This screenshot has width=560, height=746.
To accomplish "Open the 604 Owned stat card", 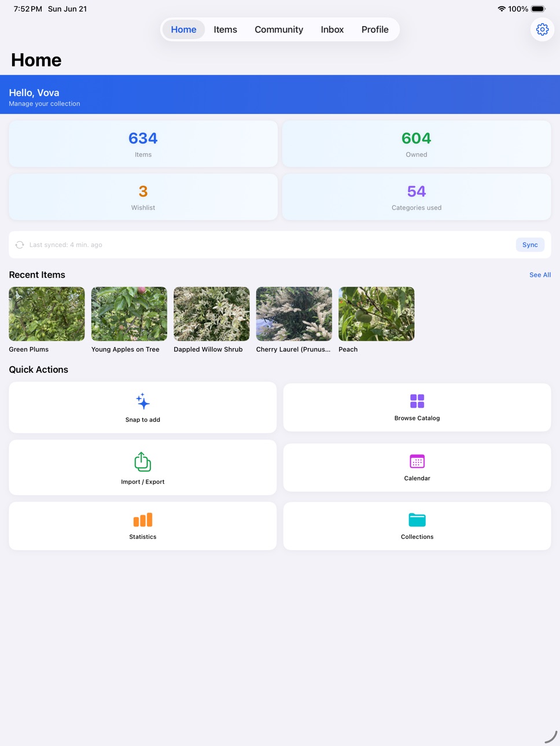I will (x=417, y=144).
